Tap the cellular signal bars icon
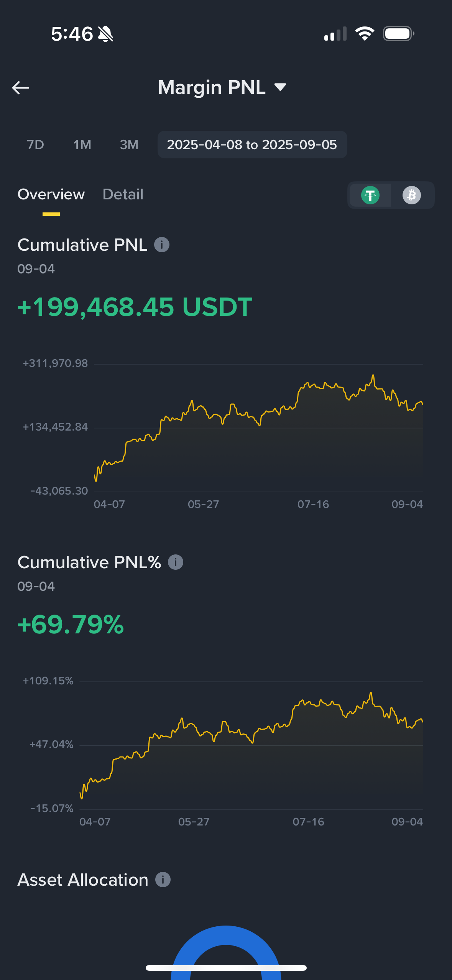Viewport: 452px width, 980px height. 335,34
